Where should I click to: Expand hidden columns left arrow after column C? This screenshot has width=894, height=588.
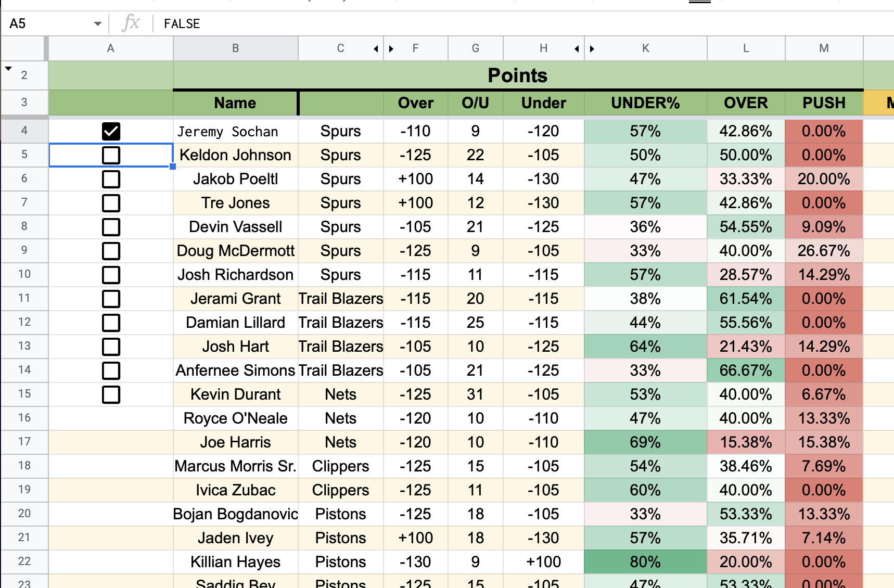tap(376, 49)
